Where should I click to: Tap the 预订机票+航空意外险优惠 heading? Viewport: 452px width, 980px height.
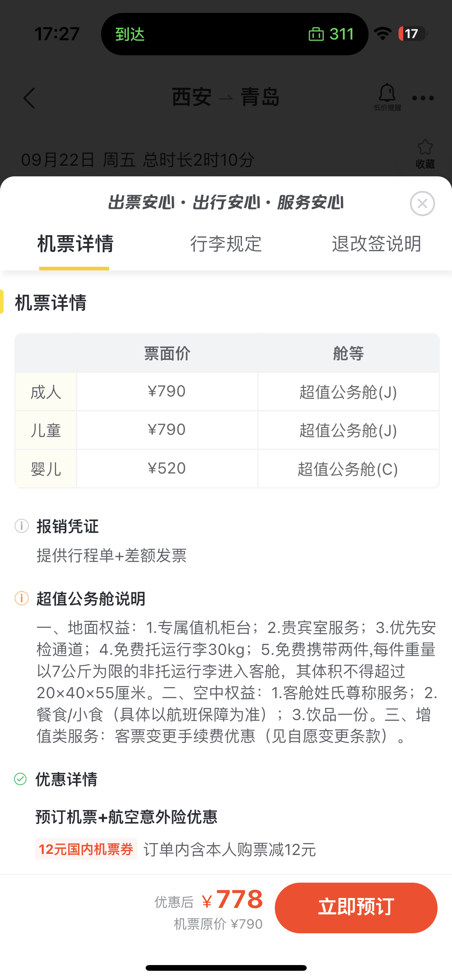click(127, 817)
